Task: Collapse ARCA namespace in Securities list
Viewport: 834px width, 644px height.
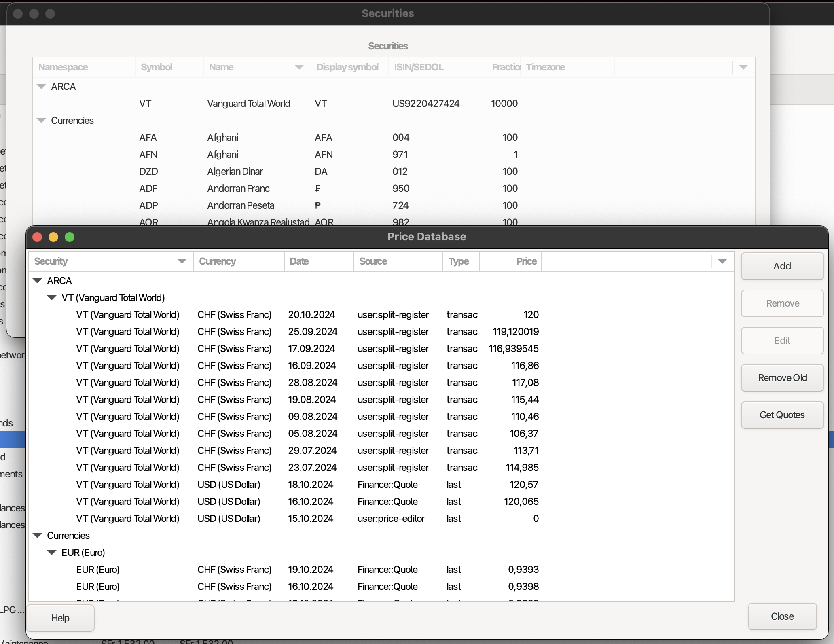Action: (41, 86)
